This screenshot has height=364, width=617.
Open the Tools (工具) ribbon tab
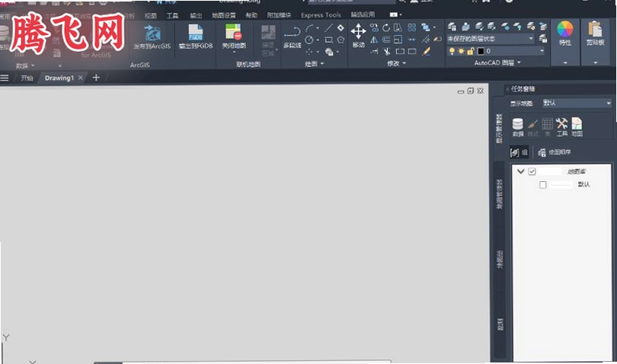pyautogui.click(x=172, y=16)
